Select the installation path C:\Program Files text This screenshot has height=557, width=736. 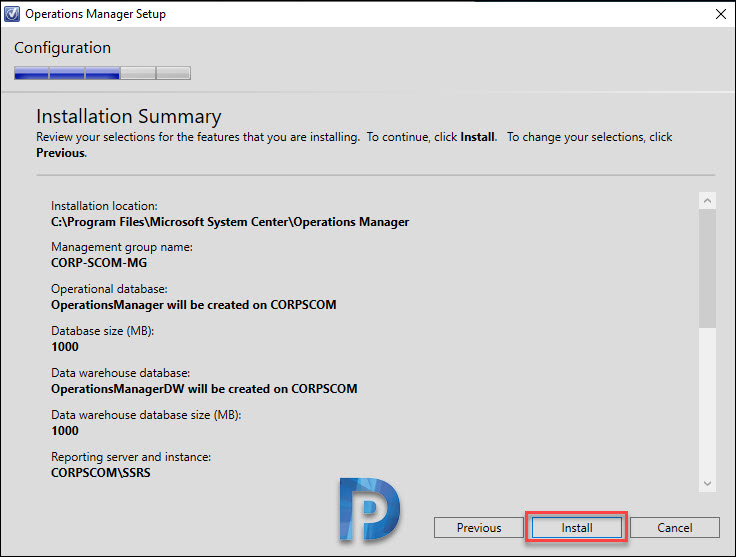[x=230, y=221]
